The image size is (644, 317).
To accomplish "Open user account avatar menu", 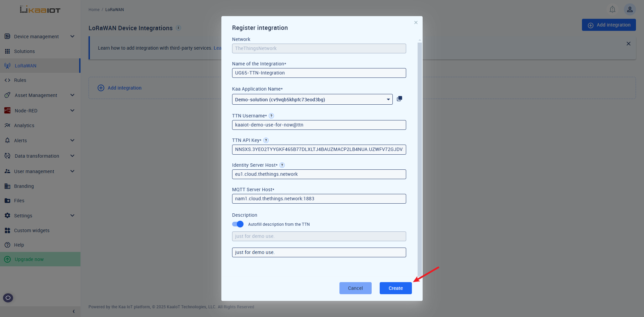I will point(630,9).
